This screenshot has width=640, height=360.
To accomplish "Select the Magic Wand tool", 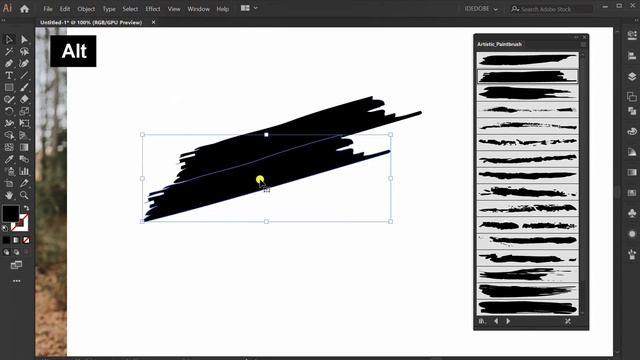I will pos(9,51).
